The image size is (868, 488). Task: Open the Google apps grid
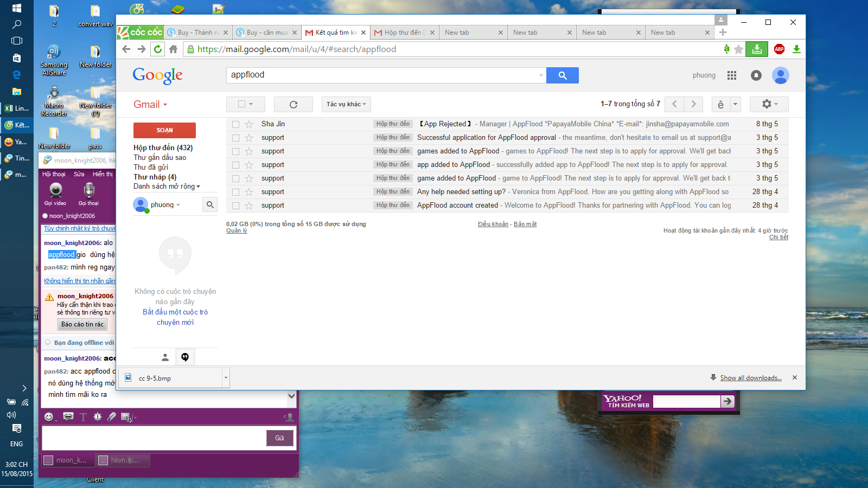click(732, 75)
